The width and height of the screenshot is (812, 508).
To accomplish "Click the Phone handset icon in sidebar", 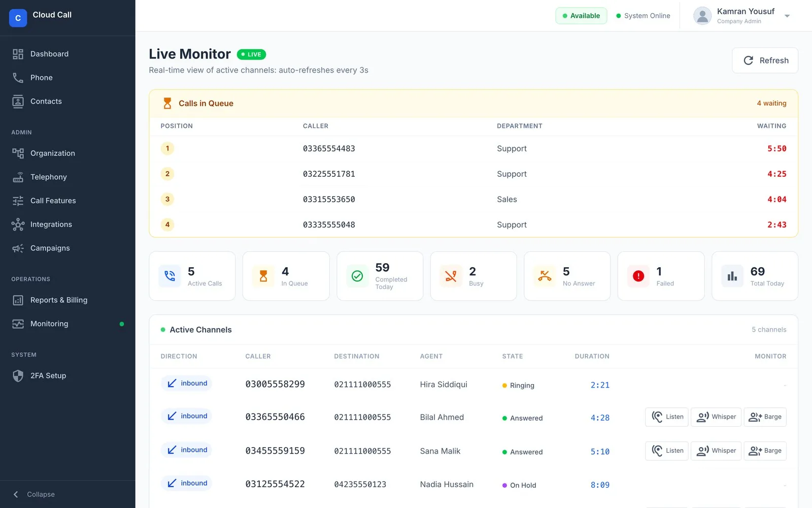I will coord(18,78).
